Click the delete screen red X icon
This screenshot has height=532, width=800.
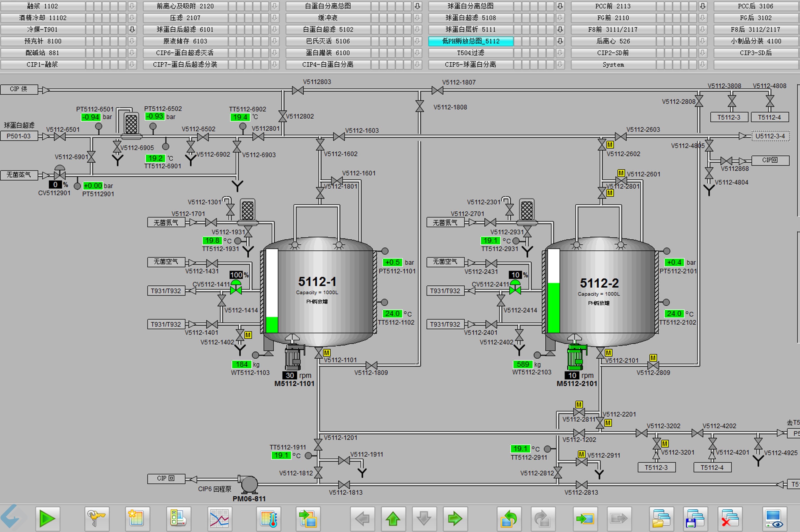pyautogui.click(x=730, y=518)
